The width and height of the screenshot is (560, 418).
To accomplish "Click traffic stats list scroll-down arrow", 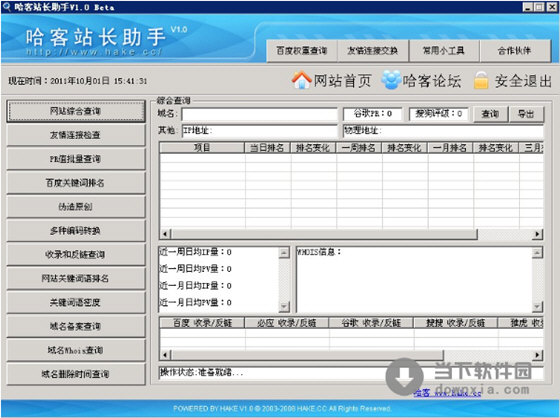I will 284,307.
